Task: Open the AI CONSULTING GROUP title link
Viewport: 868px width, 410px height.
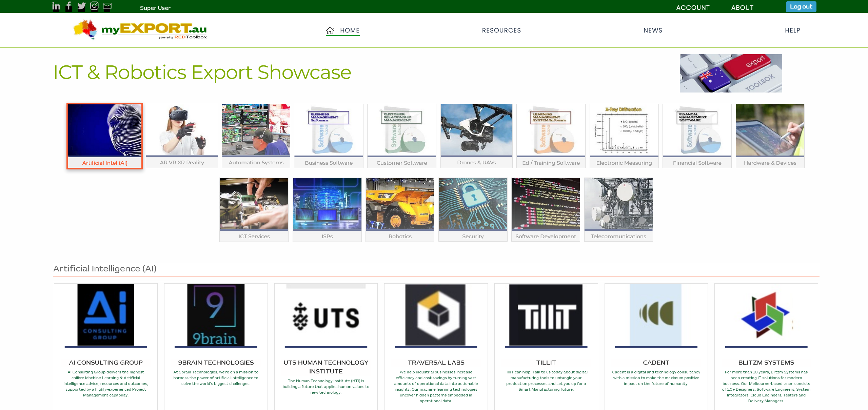Action: [106, 363]
